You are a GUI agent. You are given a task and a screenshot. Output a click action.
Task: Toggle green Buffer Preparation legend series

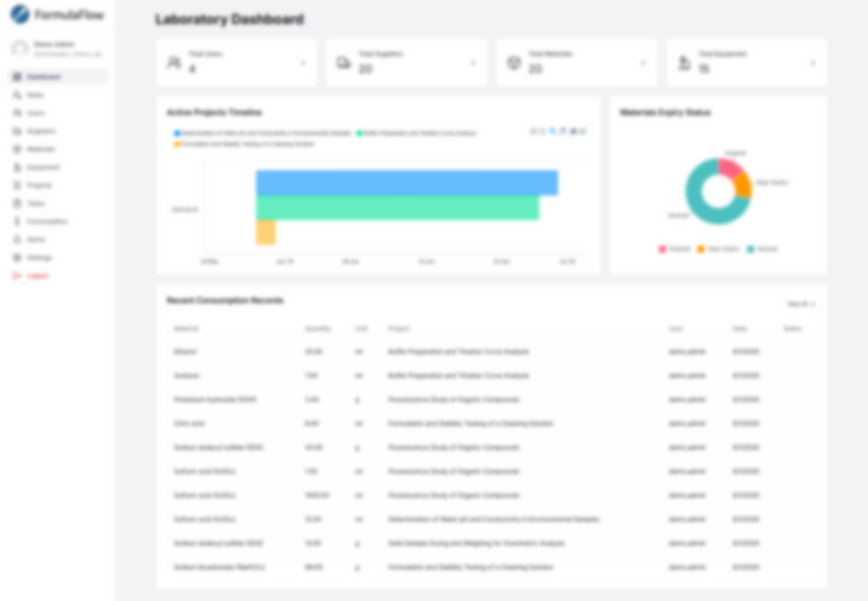point(416,133)
